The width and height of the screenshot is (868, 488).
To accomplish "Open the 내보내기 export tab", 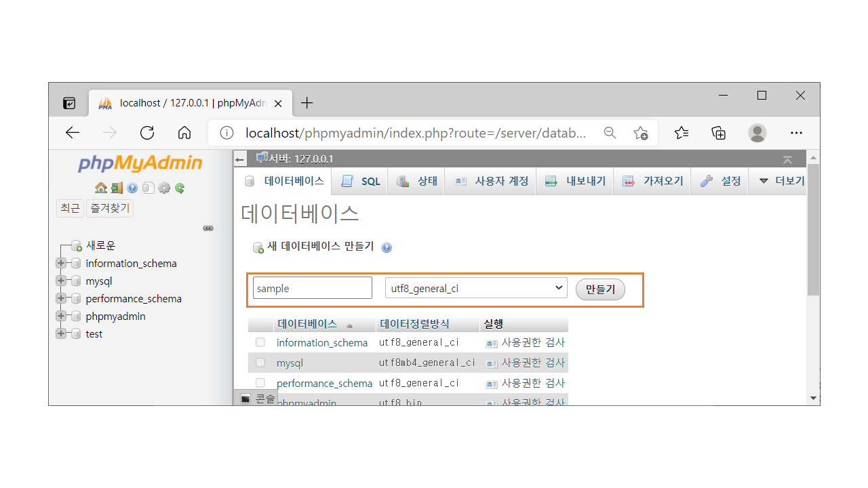I will (x=576, y=182).
